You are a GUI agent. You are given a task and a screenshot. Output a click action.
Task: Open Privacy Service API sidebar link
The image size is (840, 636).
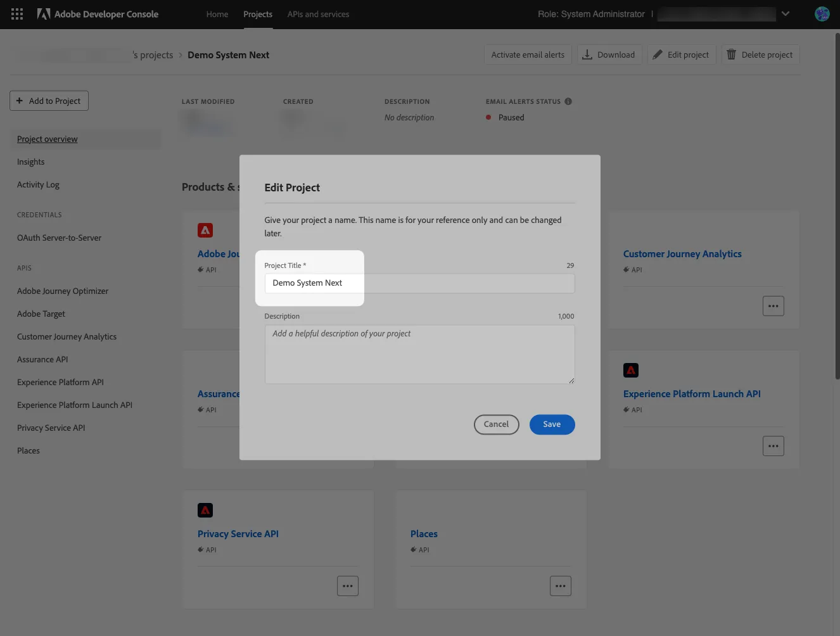click(x=51, y=428)
